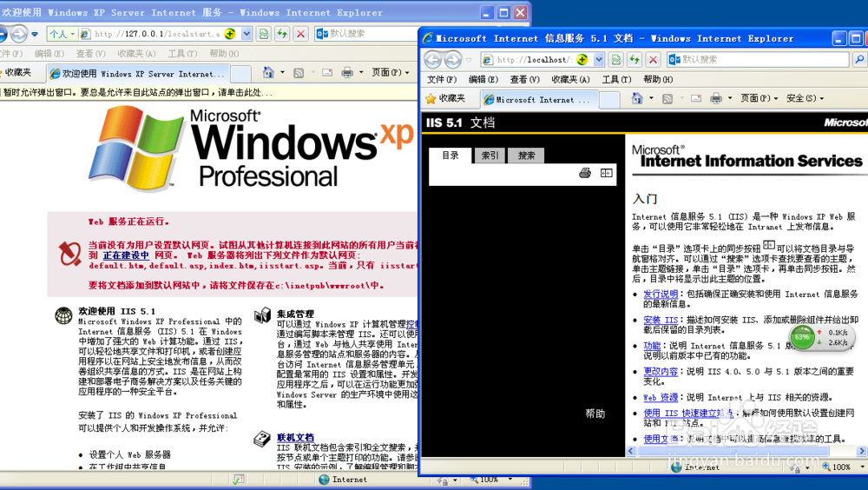Open 文件(F) menu in IIS documentation window
868x490 pixels.
tap(442, 79)
